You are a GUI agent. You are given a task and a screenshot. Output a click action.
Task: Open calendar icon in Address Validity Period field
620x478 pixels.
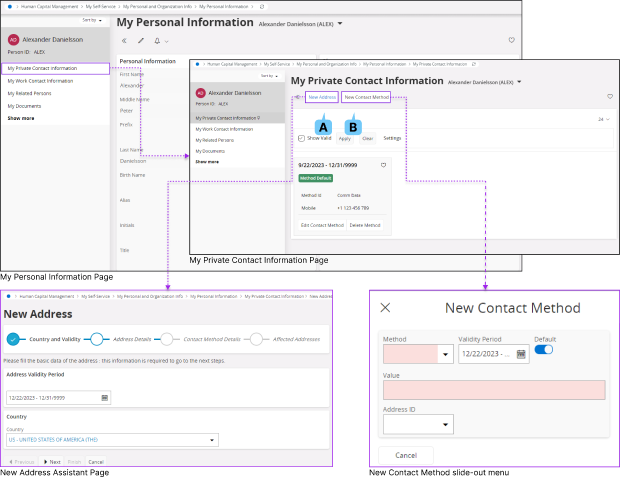pyautogui.click(x=105, y=398)
